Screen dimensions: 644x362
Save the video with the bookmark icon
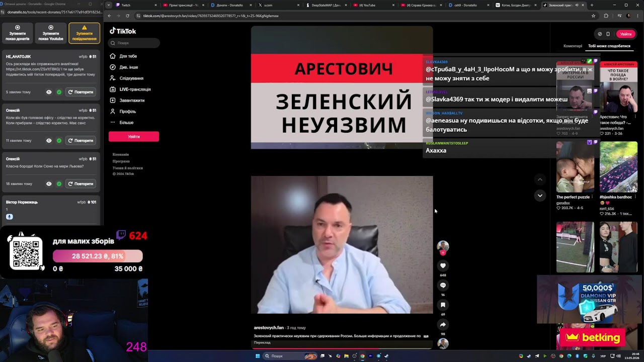[443, 305]
